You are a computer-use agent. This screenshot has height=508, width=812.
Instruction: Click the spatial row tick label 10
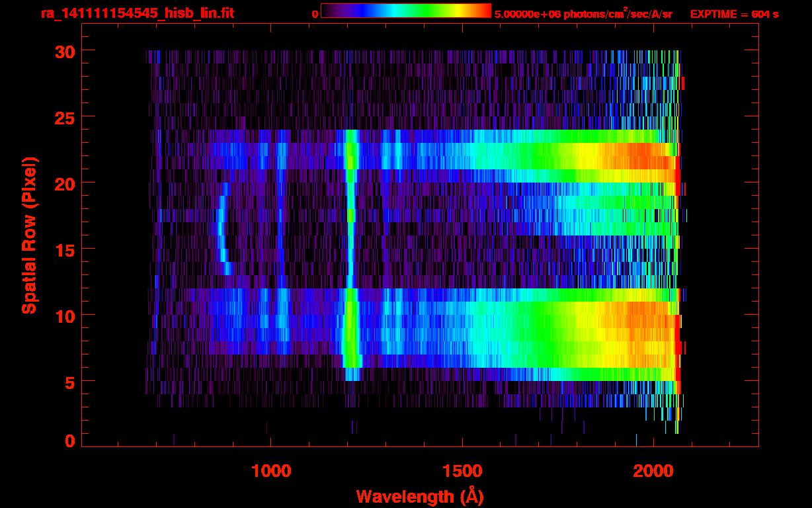click(x=65, y=316)
